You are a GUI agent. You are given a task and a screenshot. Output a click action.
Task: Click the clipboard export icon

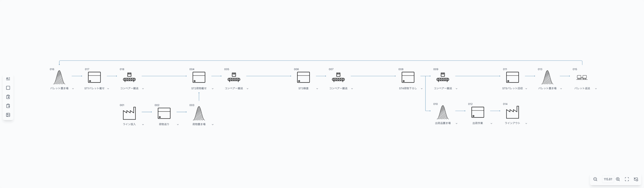(8, 106)
